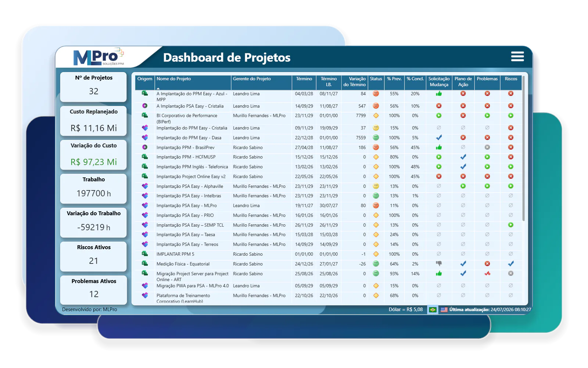Click origin icon for IMPLANTAR PPM 5
Screen dimensions: 588x368
point(145,254)
